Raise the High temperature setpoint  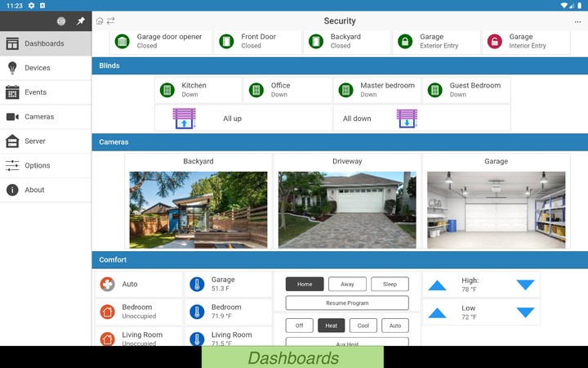click(x=438, y=285)
